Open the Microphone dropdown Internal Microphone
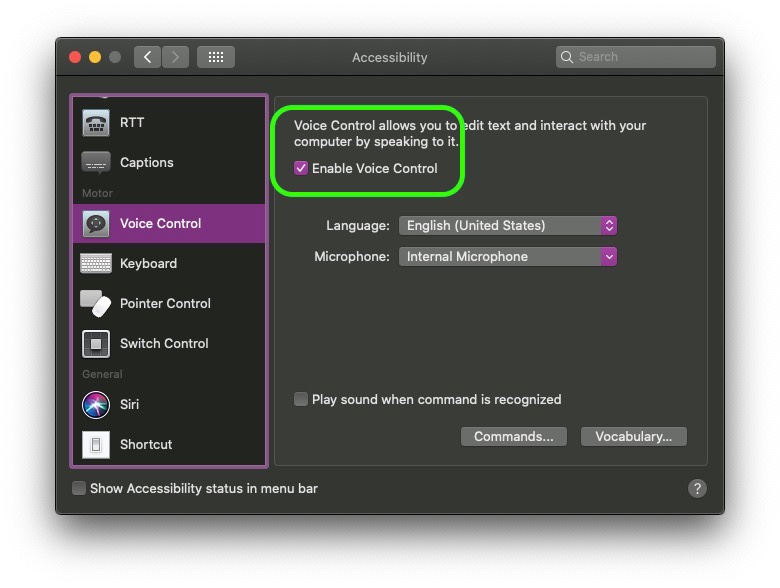The height and width of the screenshot is (588, 780). tap(507, 257)
